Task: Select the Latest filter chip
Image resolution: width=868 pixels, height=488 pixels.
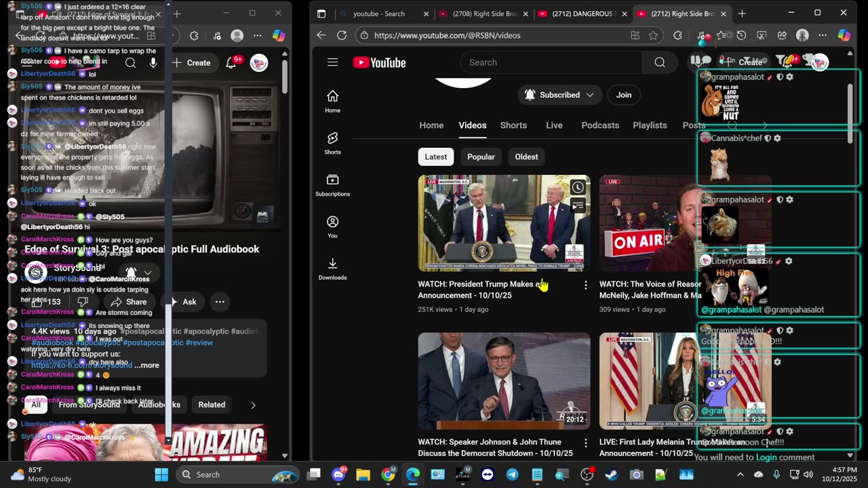Action: [x=436, y=157]
